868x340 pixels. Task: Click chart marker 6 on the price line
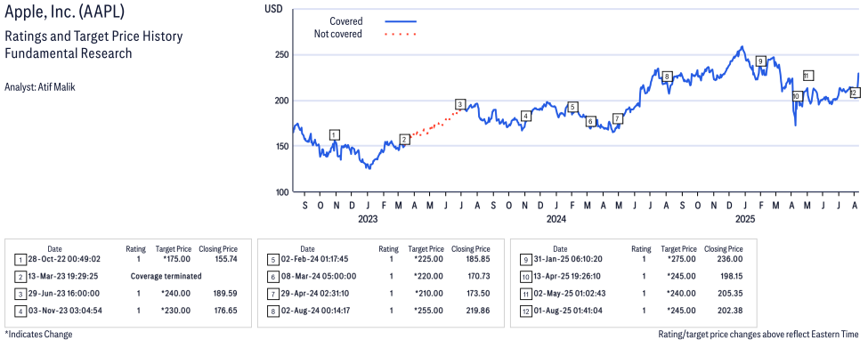click(590, 121)
